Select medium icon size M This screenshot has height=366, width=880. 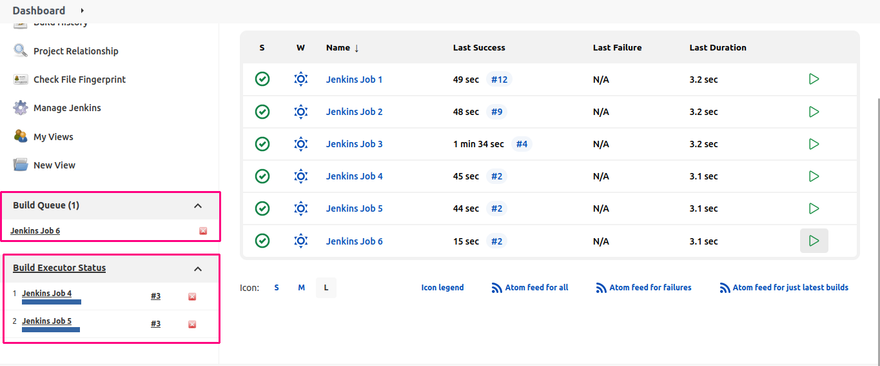click(x=301, y=287)
